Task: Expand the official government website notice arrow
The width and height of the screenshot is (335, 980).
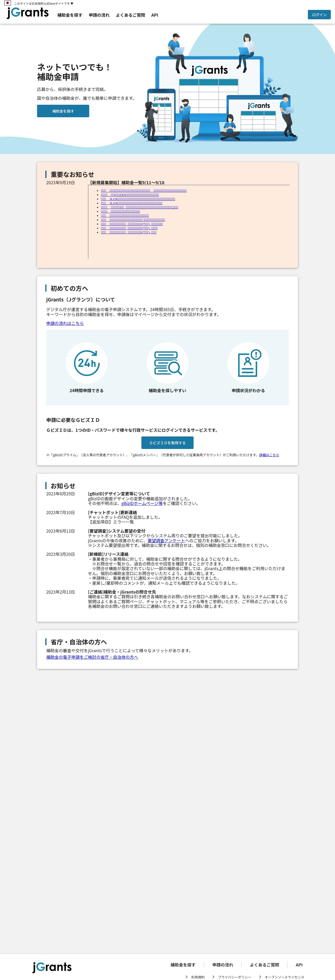Action: pos(72,3)
